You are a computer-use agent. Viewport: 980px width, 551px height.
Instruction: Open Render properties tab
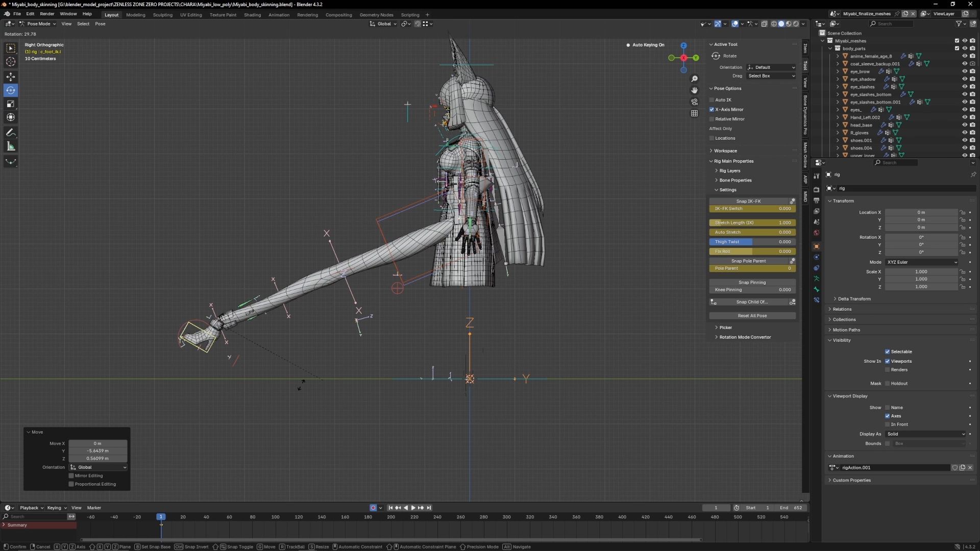pyautogui.click(x=816, y=189)
